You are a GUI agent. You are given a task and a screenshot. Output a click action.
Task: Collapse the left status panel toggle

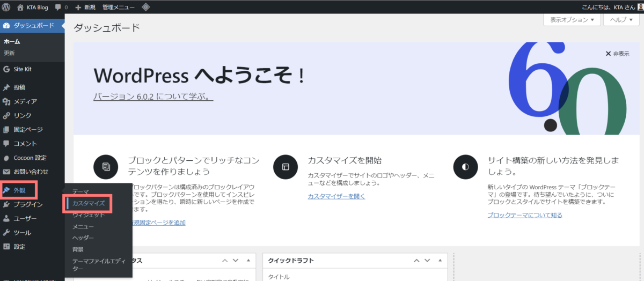[248, 261]
